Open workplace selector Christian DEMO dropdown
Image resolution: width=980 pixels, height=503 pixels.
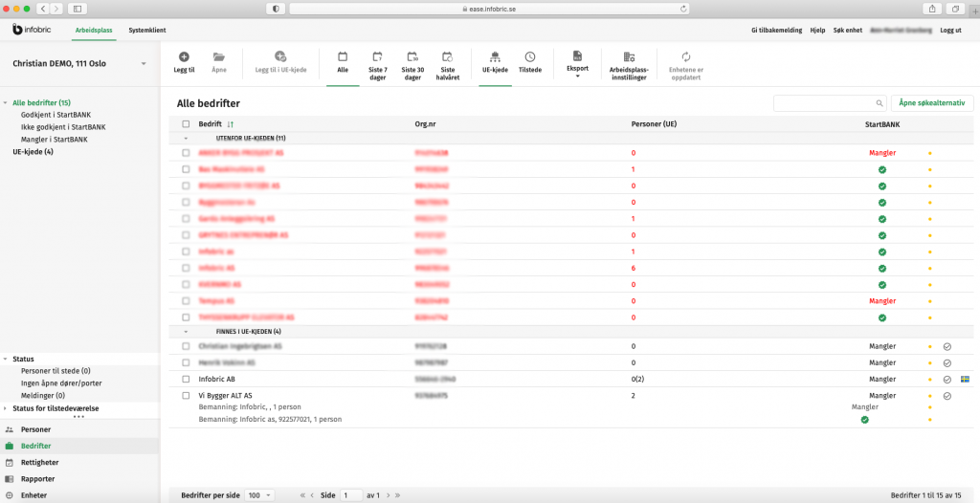point(144,64)
